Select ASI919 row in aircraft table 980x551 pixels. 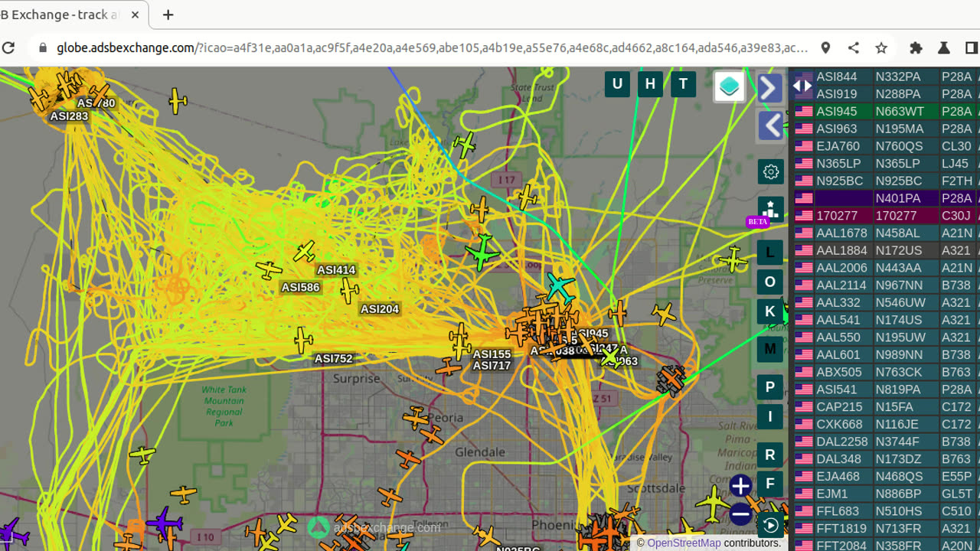(x=885, y=94)
